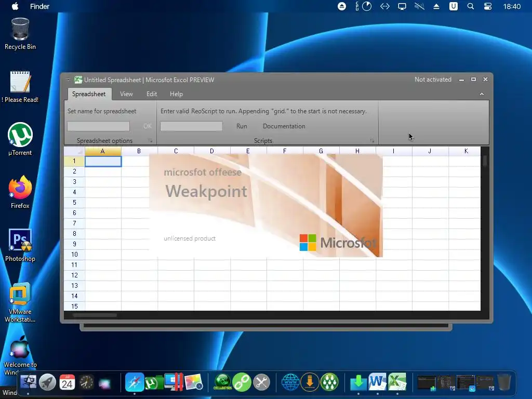
Task: Select column A header
Action: [x=103, y=151]
